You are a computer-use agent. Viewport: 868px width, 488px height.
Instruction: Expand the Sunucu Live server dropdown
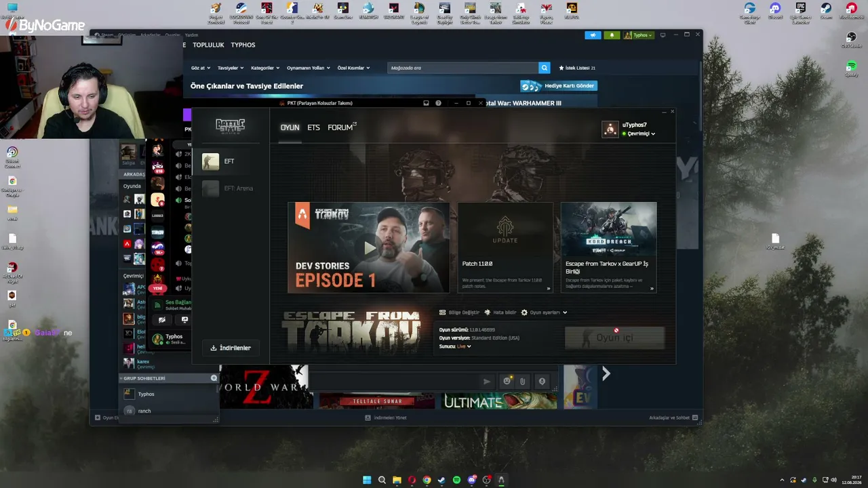[x=464, y=346]
